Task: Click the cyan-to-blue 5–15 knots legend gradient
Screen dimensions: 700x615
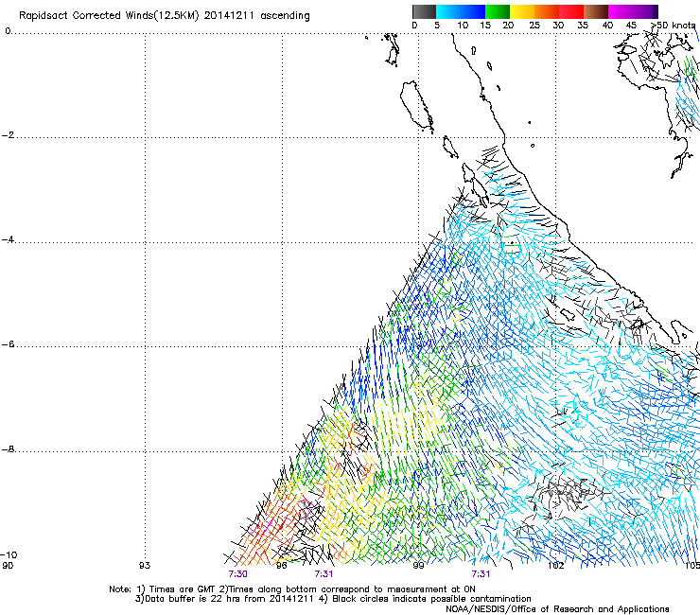Action: pyautogui.click(x=461, y=11)
